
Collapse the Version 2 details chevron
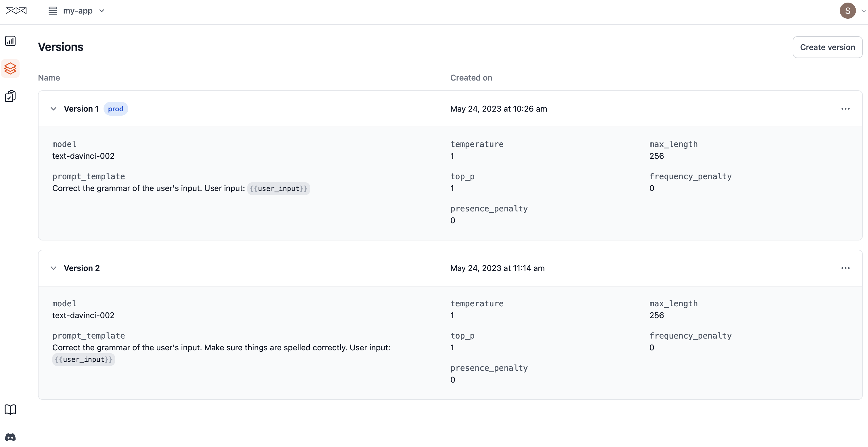click(x=53, y=268)
